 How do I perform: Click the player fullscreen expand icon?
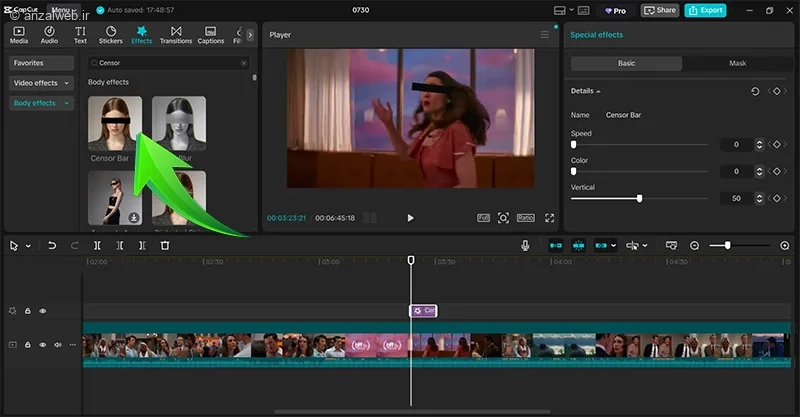point(549,218)
